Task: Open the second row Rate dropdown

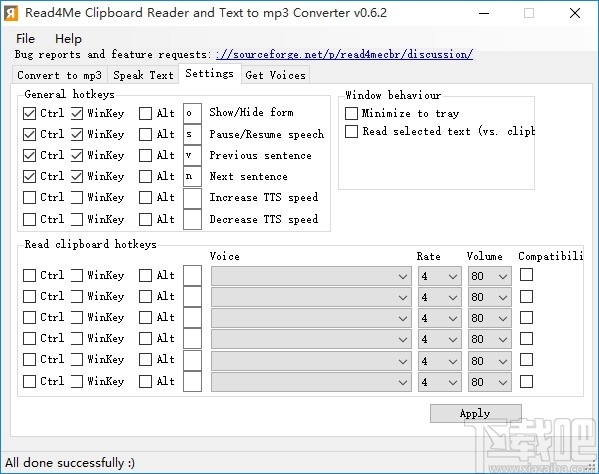Action: (x=439, y=297)
